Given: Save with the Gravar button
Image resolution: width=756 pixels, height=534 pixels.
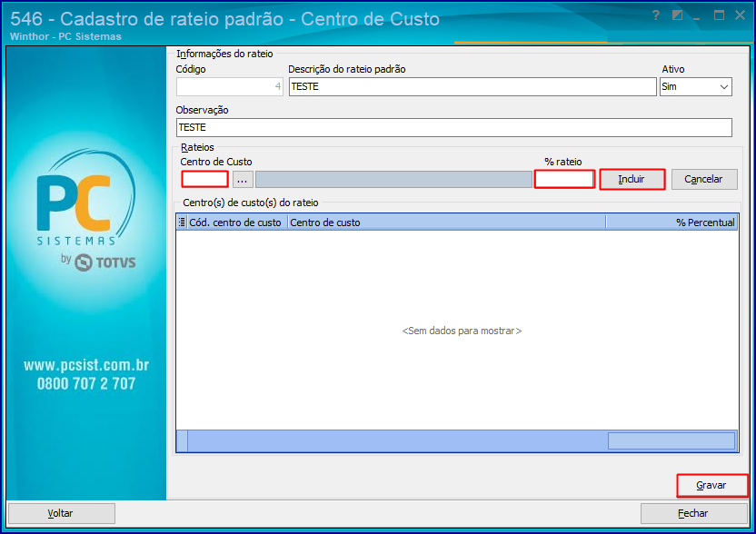Looking at the screenshot, I should (712, 485).
